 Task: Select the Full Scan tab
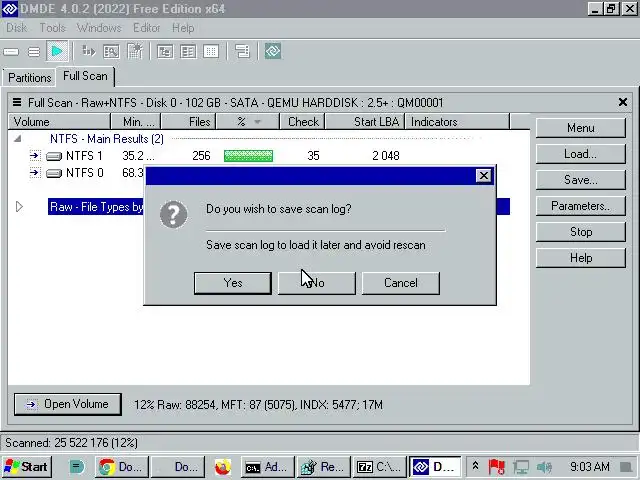point(85,76)
